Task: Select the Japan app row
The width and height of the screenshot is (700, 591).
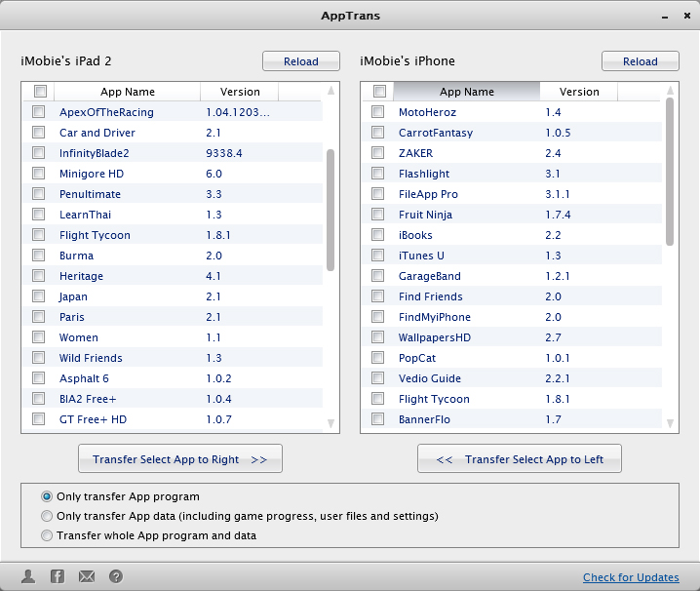Action: tap(173, 296)
